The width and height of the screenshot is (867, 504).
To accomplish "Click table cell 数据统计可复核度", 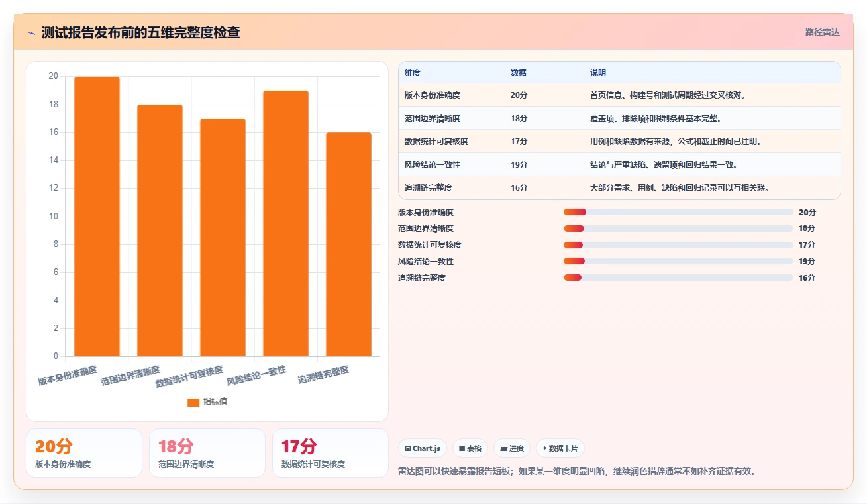I will click(436, 142).
